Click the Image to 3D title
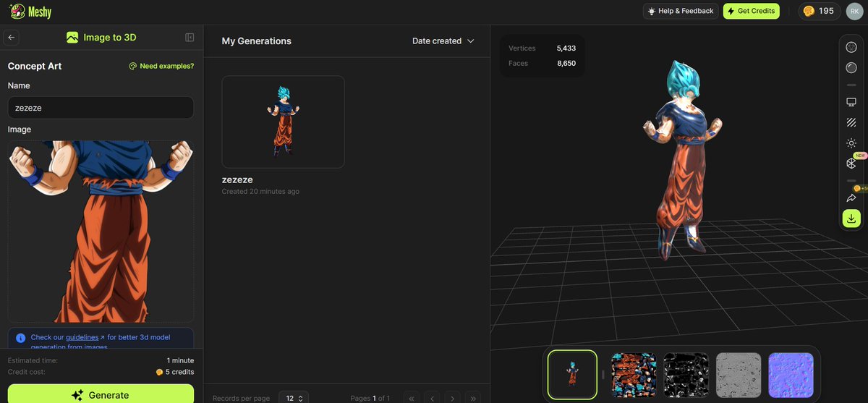Screen dimensions: 868x403 tap(110, 38)
